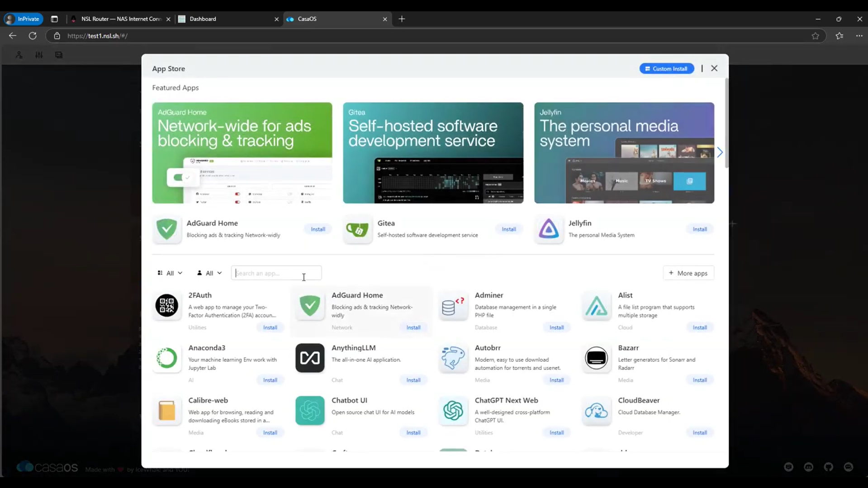This screenshot has width=868, height=488.
Task: Click the Custom Install button
Action: pyautogui.click(x=666, y=69)
